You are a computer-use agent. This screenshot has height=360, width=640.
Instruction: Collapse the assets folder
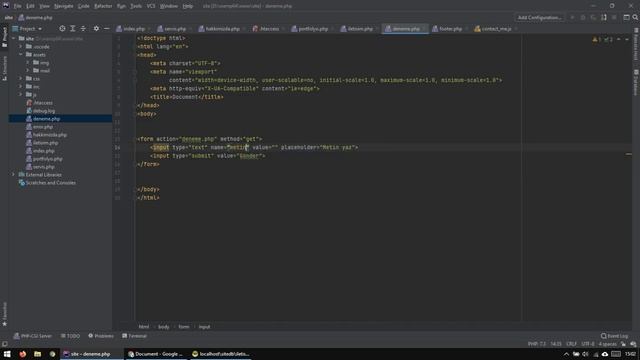click(x=21, y=54)
